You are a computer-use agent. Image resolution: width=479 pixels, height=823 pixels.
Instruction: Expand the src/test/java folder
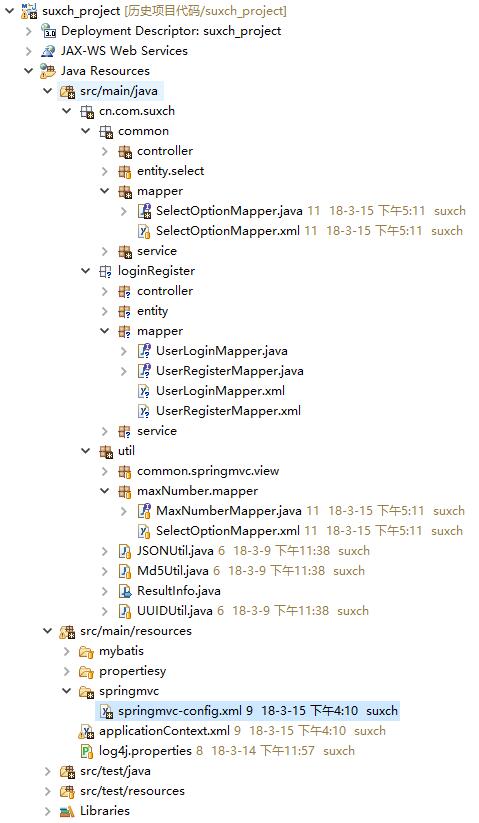coord(48,771)
